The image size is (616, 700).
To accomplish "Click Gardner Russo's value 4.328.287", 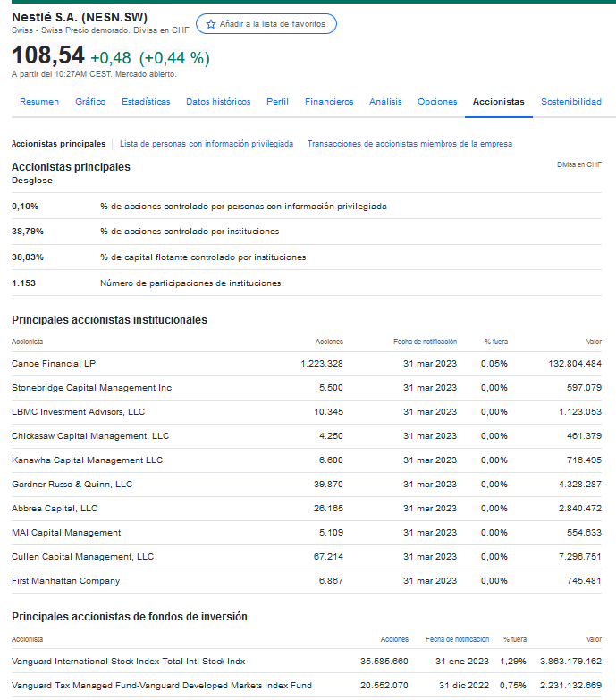I will coord(580,484).
